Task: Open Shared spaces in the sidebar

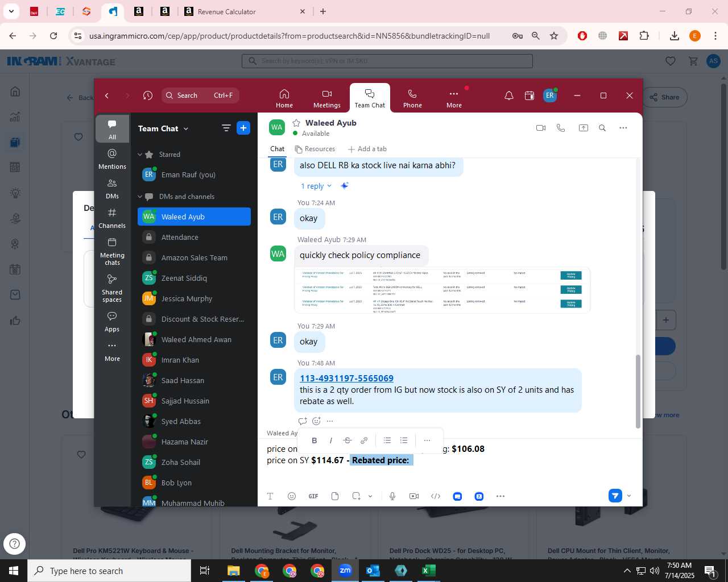Action: coord(112,288)
